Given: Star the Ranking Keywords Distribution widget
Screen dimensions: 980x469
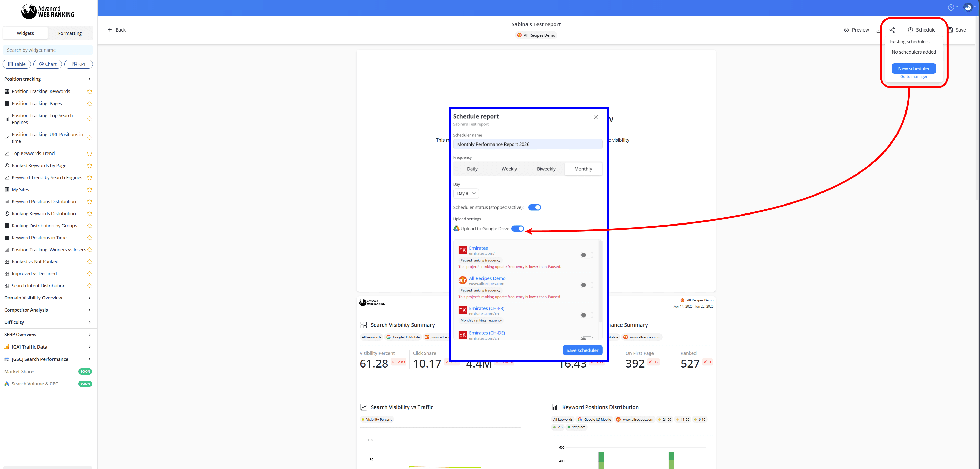Looking at the screenshot, I should point(89,214).
